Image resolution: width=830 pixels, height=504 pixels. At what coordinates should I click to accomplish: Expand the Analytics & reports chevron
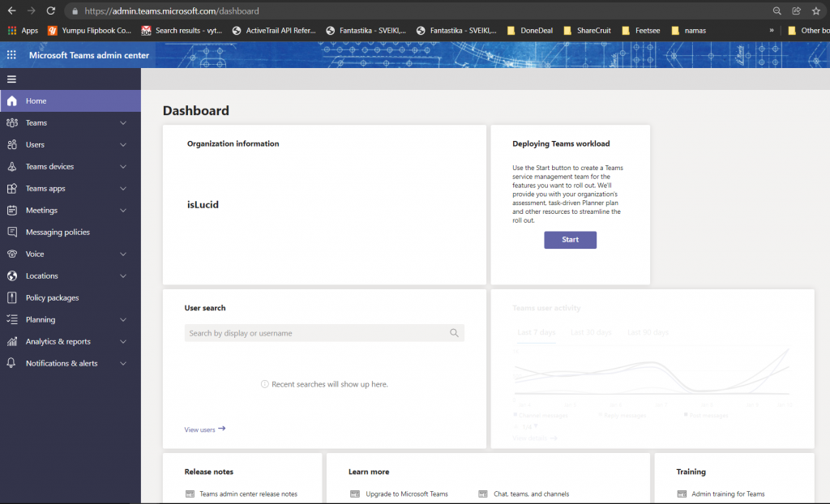123,341
